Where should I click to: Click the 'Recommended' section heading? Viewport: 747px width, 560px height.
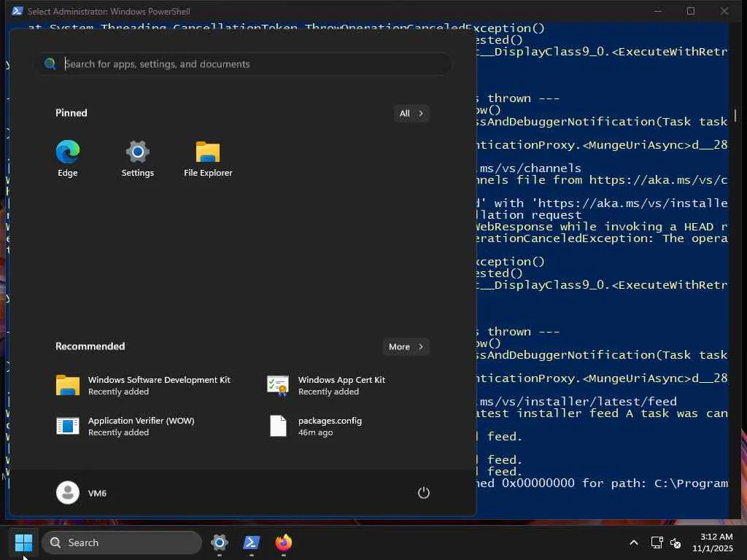90,346
